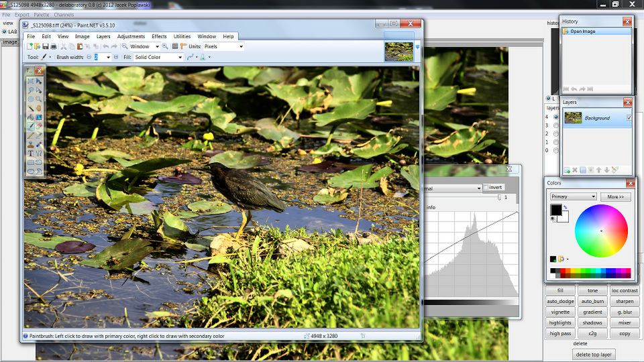644x362 pixels.
Task: Click the Open file toolbar icon
Action: [x=37, y=46]
